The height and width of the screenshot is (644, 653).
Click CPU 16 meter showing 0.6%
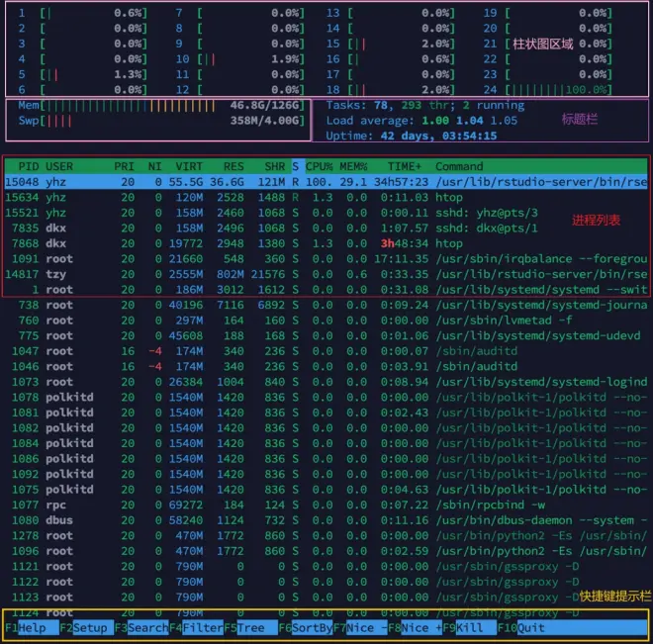click(390, 59)
